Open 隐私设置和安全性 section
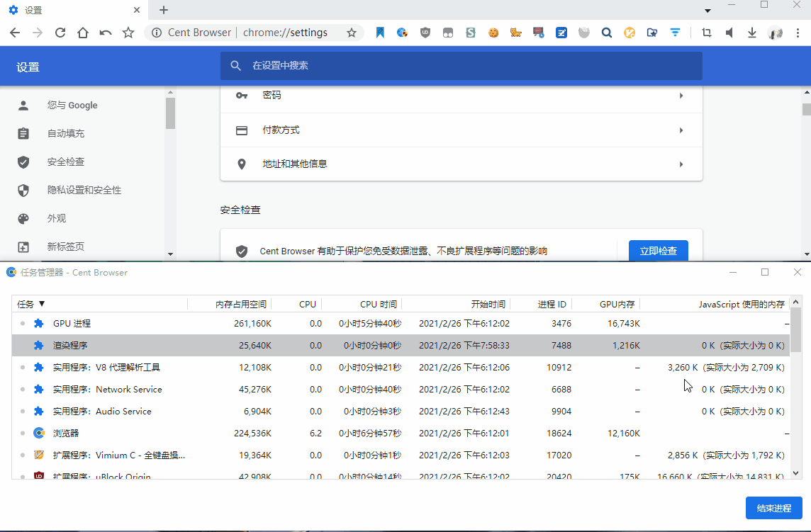The image size is (811, 532). (83, 191)
